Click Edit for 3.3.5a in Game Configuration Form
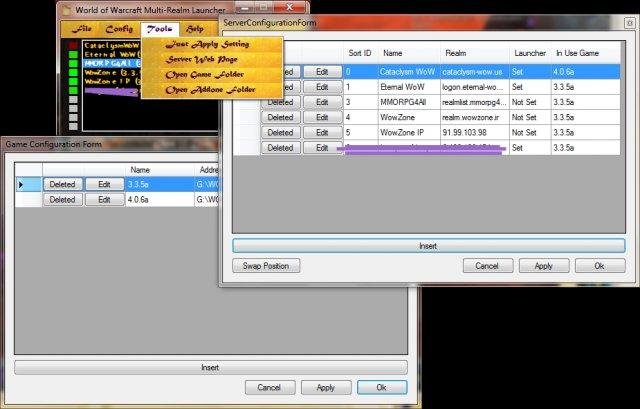The width and height of the screenshot is (640, 409). click(x=104, y=184)
